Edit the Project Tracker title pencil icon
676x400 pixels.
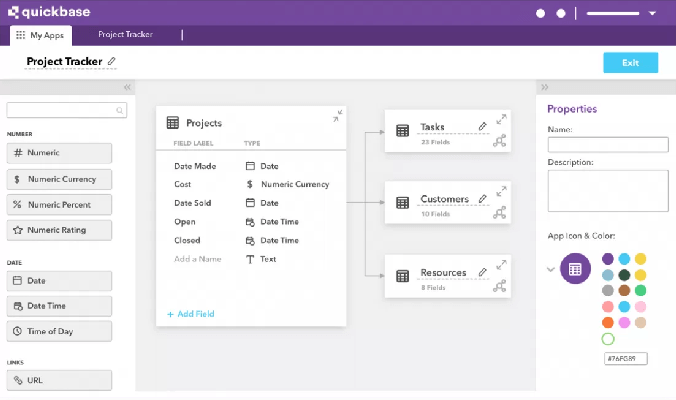click(112, 61)
